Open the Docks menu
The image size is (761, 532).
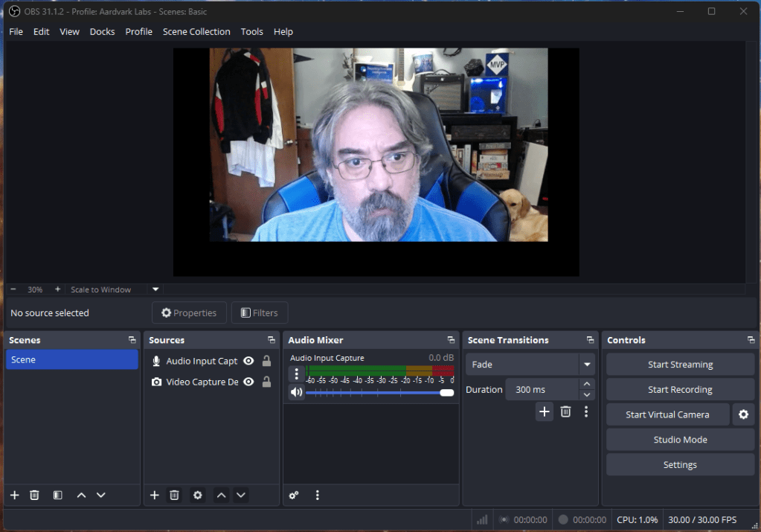[102, 32]
